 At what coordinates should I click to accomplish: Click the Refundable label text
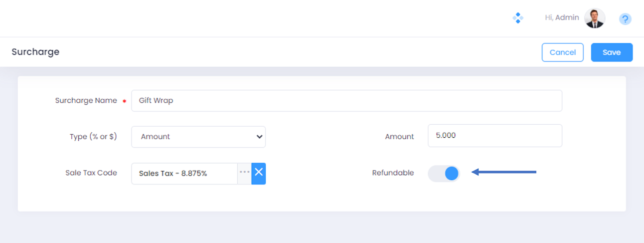point(393,173)
